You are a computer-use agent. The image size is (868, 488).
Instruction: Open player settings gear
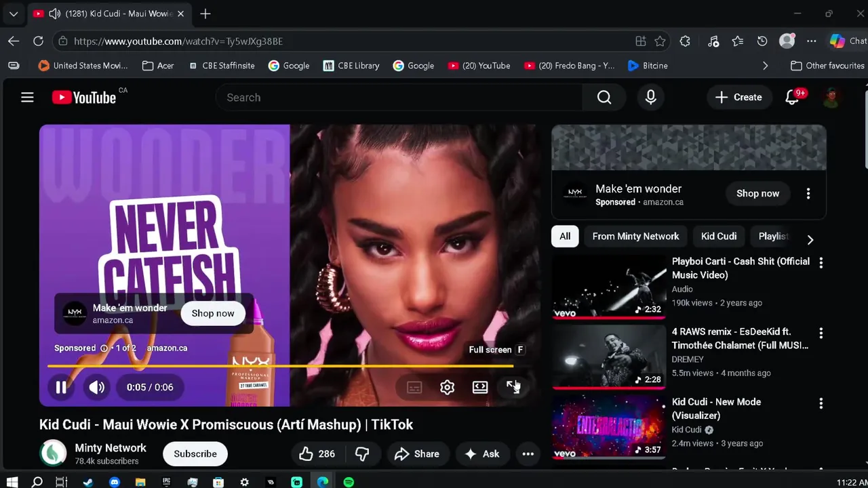click(447, 387)
